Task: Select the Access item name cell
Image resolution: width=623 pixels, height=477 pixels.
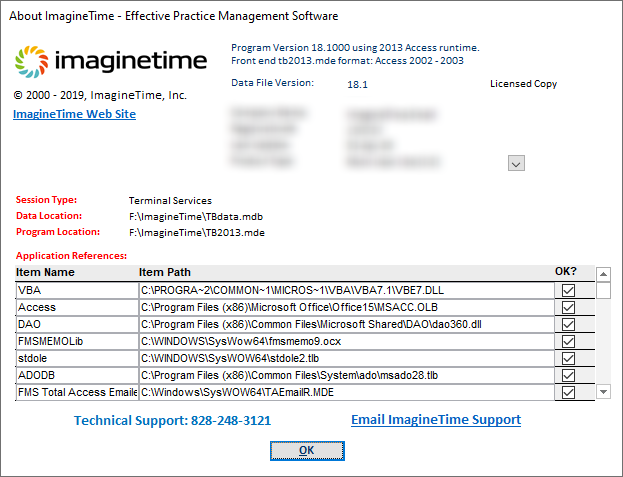Action: pyautogui.click(x=77, y=307)
